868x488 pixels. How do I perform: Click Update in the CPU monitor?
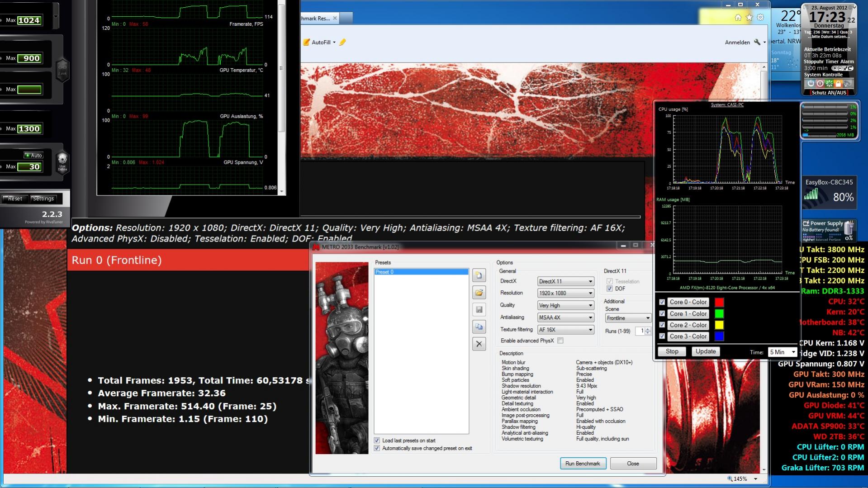pos(706,351)
